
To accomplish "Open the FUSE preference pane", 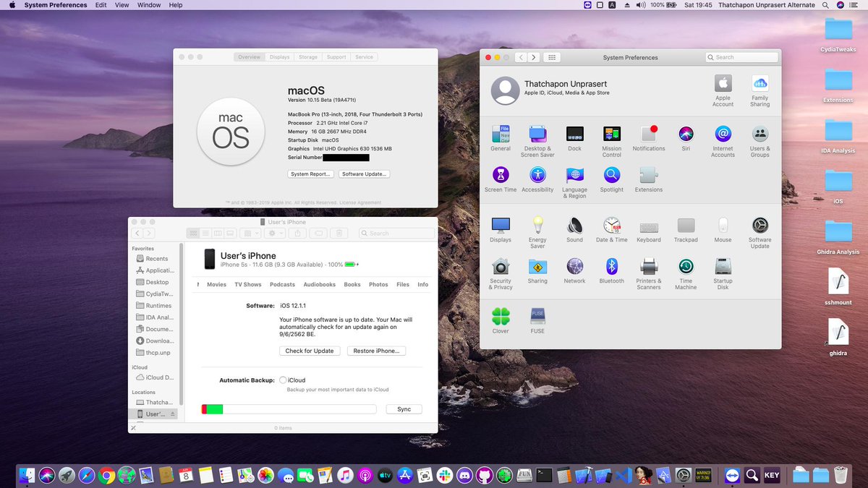I will (537, 315).
